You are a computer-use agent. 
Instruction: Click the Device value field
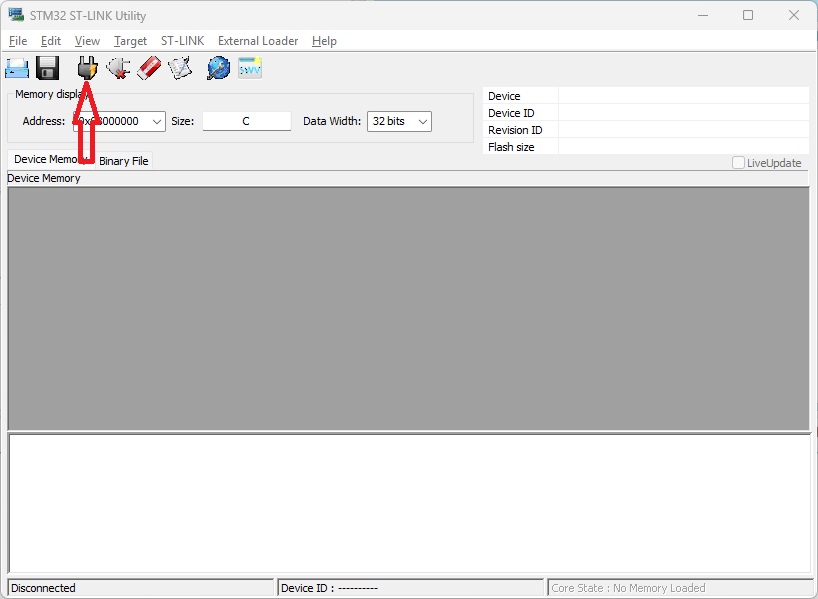tap(683, 95)
